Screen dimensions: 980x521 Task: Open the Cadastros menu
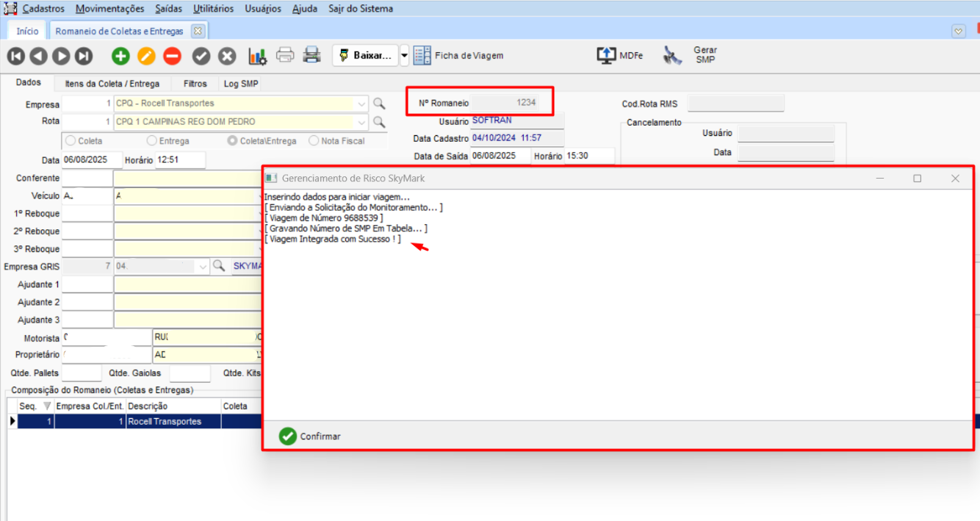[43, 9]
